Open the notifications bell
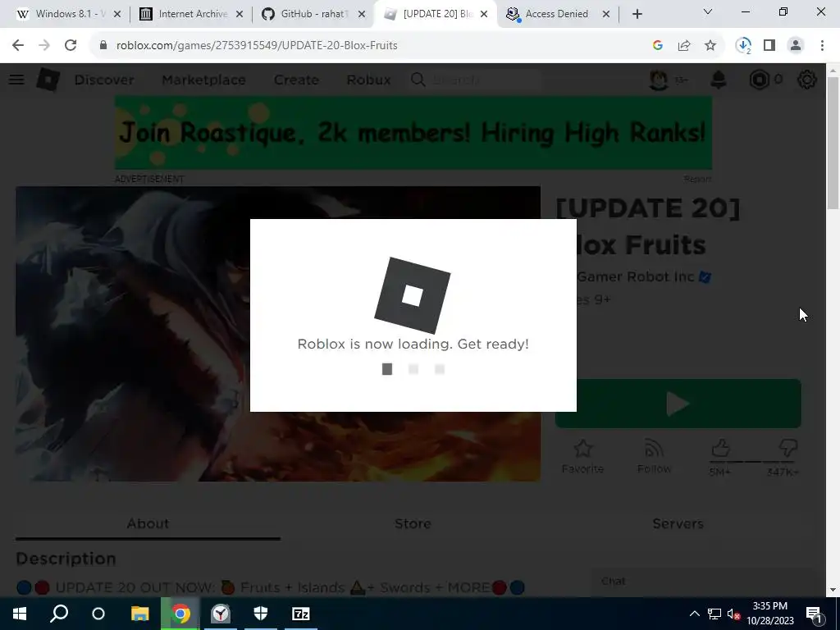 pos(719,80)
